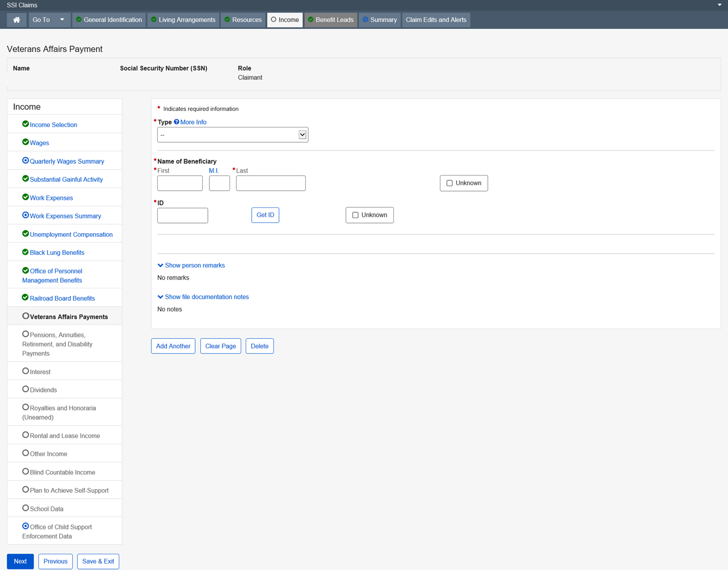
Task: Click green checkmark beside Black Lung Benefits
Action: (25, 252)
